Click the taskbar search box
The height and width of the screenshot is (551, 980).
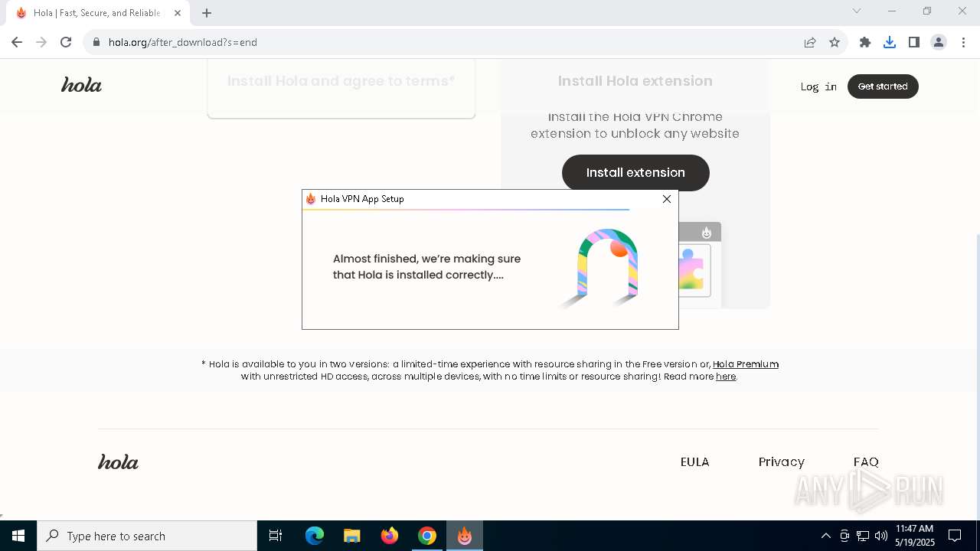(x=147, y=536)
